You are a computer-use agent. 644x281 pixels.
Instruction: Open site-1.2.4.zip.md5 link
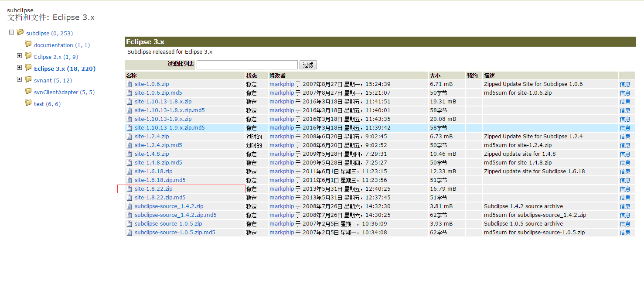coord(158,145)
